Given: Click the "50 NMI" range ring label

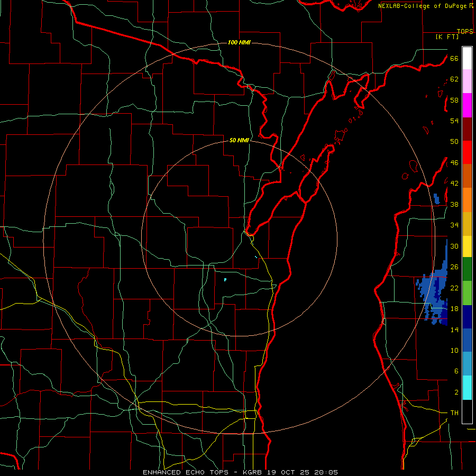Looking at the screenshot, I should [x=239, y=140].
